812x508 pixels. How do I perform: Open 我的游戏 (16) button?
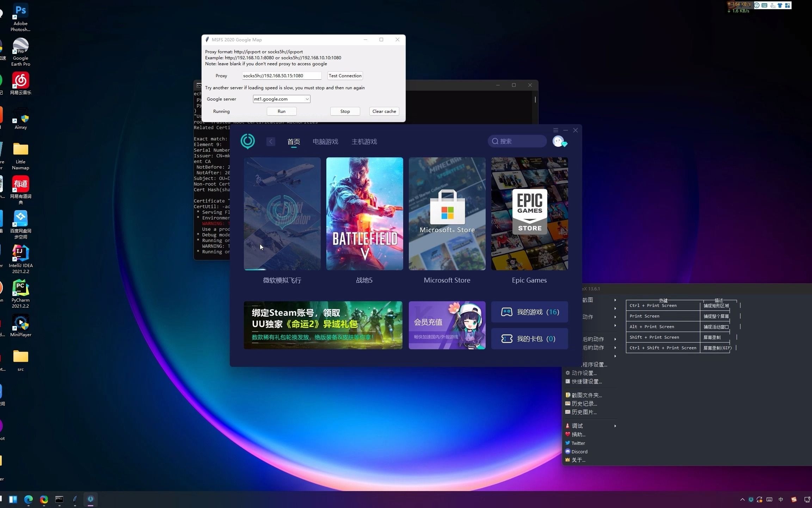(x=529, y=312)
